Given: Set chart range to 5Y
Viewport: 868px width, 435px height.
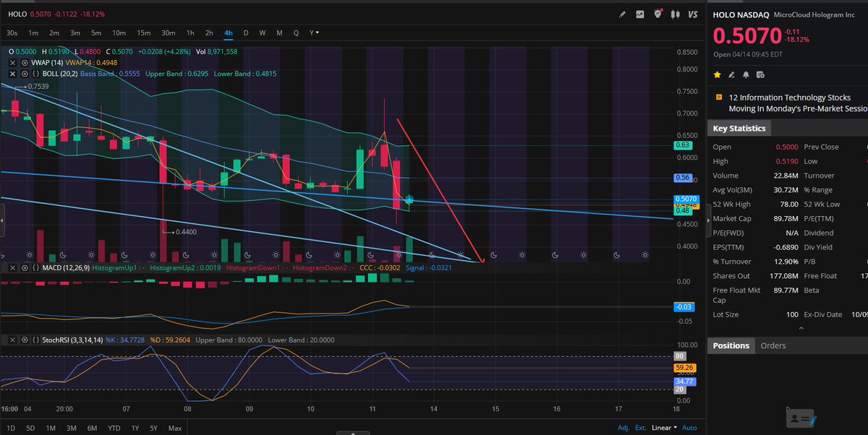Looking at the screenshot, I should (154, 428).
